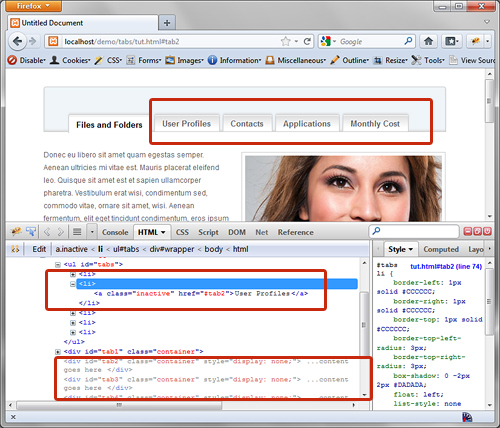Click the woman's photo on the page
Image resolution: width=500 pixels, height=428 pixels.
click(x=343, y=189)
